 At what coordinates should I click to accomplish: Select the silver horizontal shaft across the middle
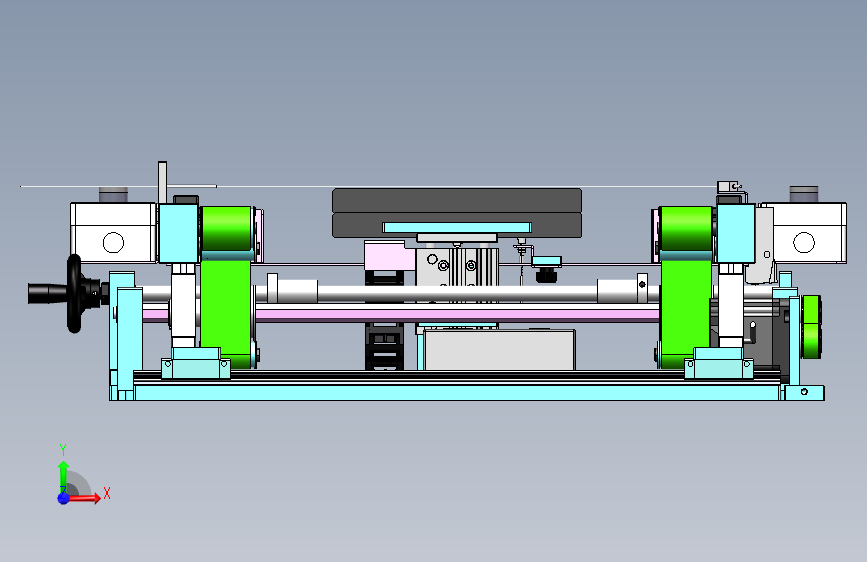(x=457, y=293)
